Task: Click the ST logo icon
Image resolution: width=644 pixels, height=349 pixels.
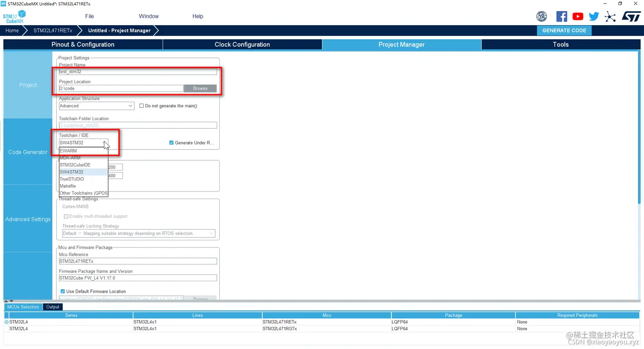Action: [631, 17]
